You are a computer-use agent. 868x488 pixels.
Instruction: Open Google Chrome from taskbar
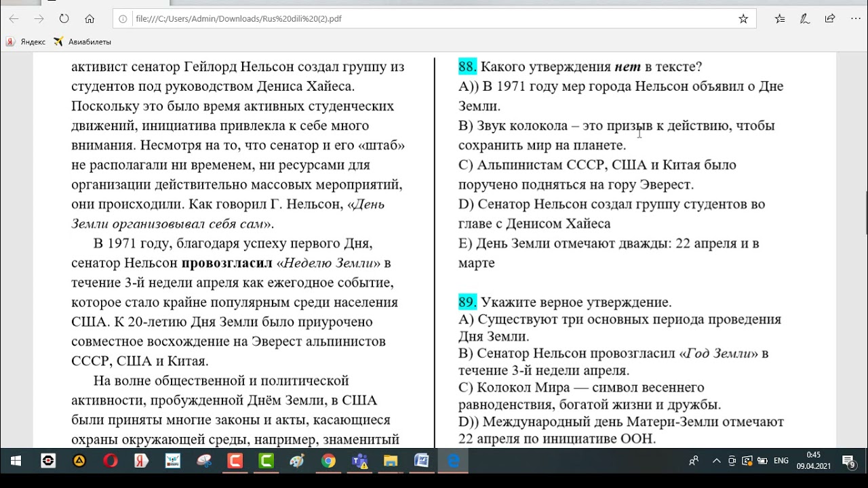pos(328,461)
